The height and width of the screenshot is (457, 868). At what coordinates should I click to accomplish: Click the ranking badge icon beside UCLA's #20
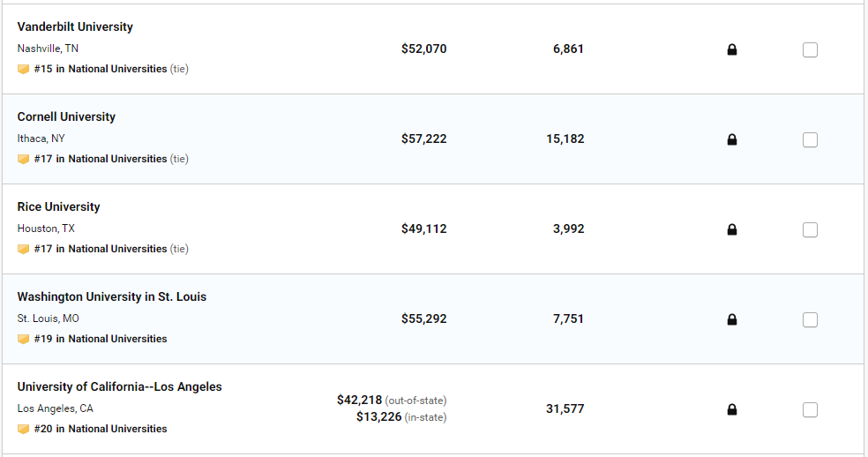click(23, 429)
